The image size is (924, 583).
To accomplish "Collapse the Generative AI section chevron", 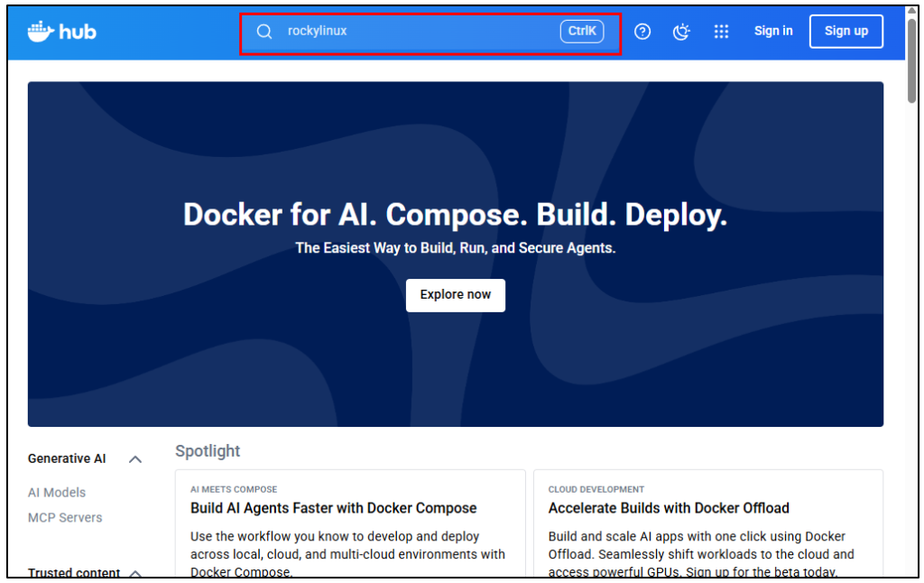I will tap(135, 459).
